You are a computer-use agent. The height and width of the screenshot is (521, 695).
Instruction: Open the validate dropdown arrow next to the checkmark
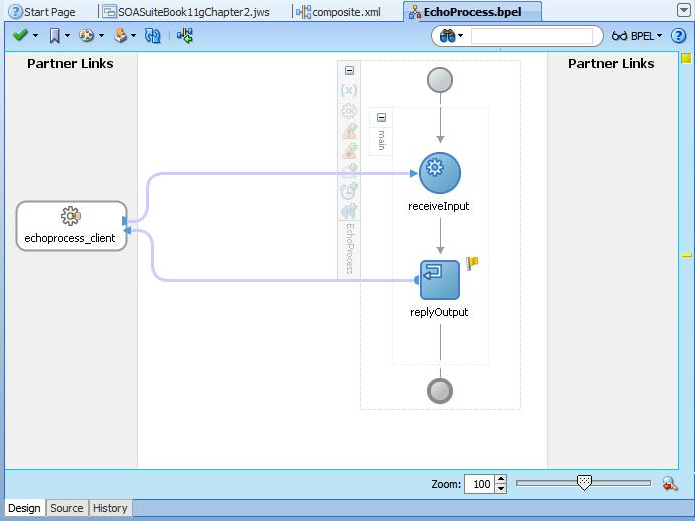pos(35,35)
